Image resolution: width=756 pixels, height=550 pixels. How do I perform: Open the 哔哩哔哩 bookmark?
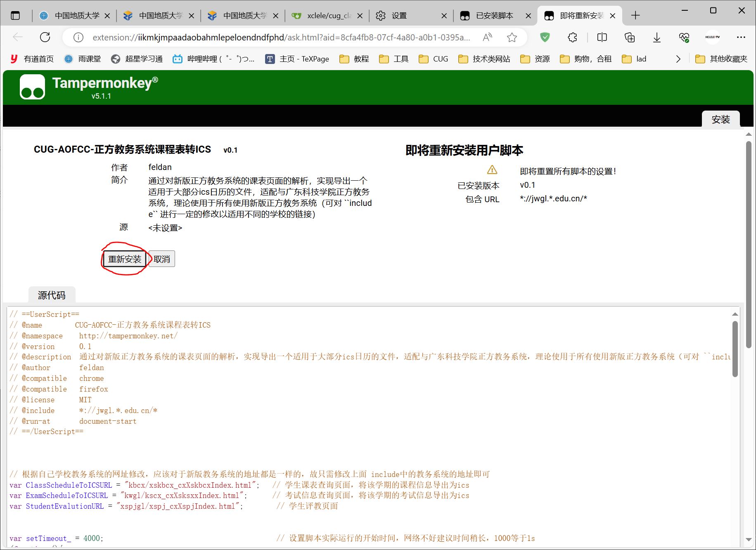213,59
